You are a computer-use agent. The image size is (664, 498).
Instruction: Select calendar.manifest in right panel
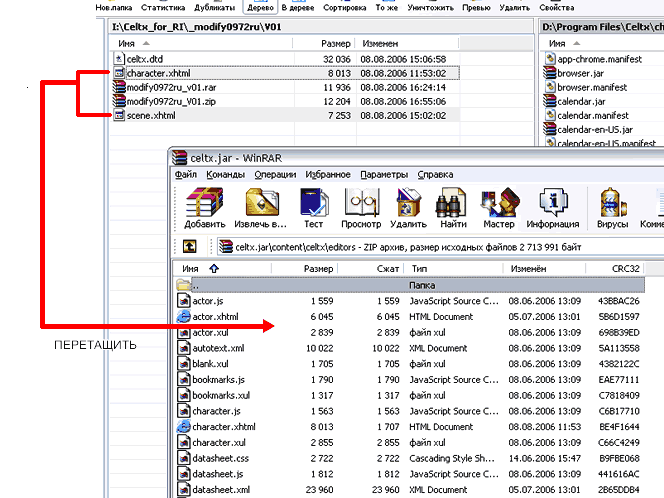593,115
